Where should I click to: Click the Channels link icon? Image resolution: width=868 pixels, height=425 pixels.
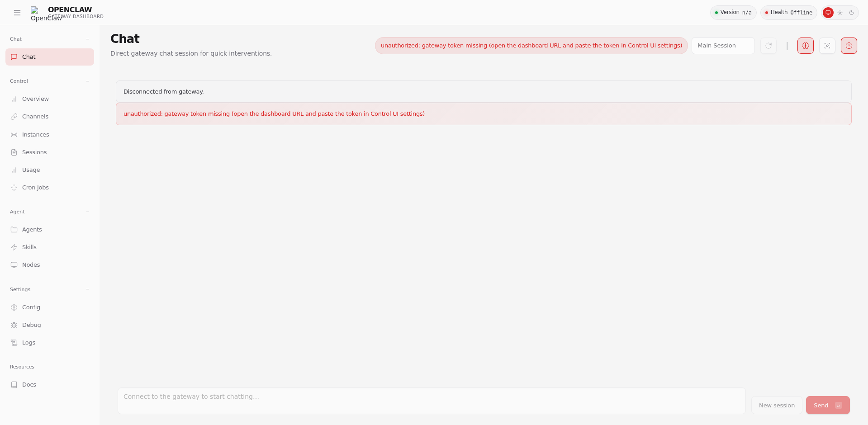[14, 116]
